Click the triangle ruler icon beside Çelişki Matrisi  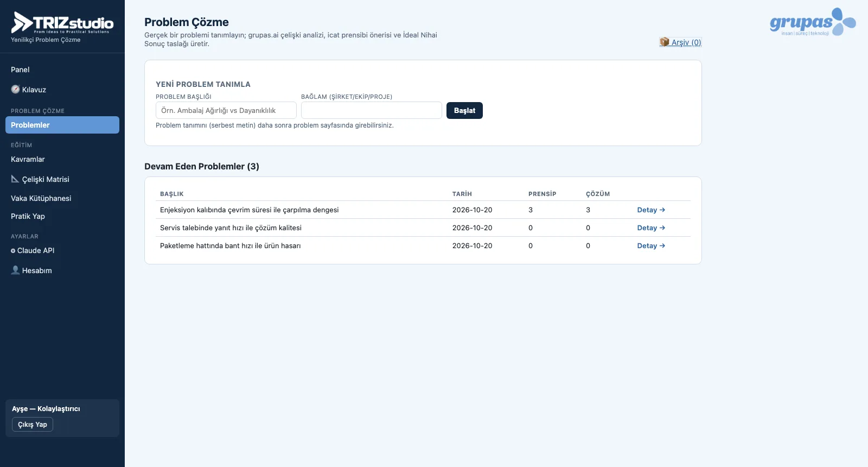click(15, 179)
